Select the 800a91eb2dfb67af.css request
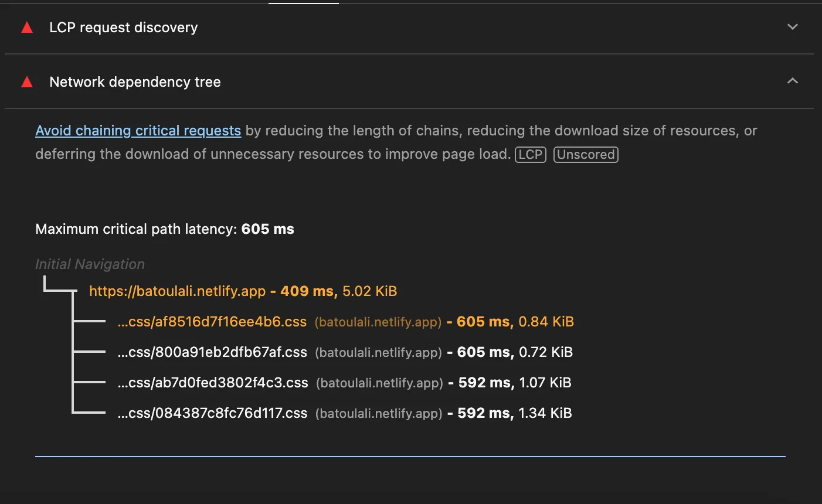Image resolution: width=822 pixels, height=504 pixels. pos(212,352)
